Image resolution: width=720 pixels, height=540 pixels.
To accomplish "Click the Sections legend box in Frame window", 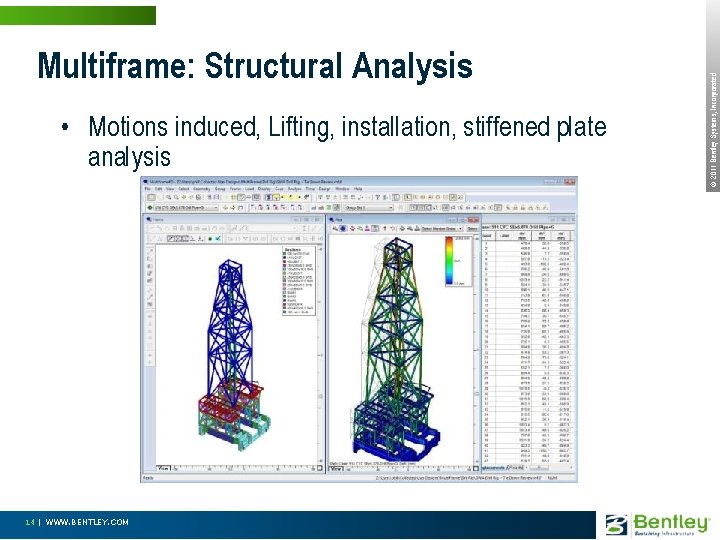I will point(299,281).
